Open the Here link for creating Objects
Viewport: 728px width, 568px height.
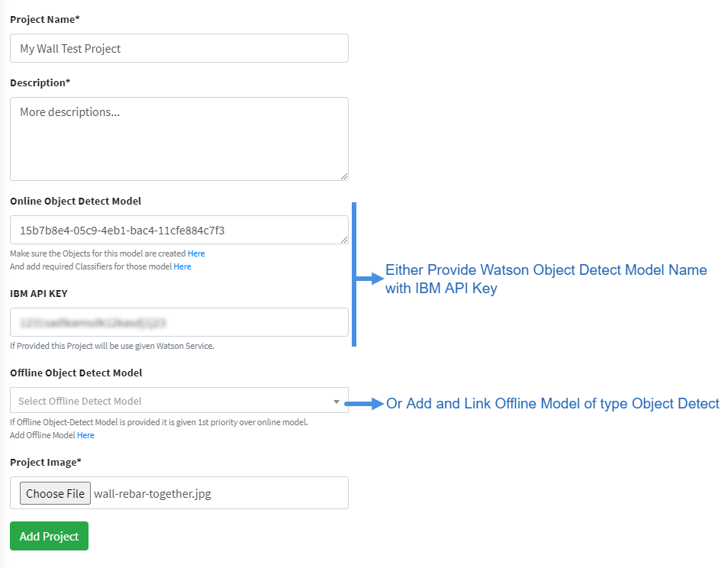point(196,253)
